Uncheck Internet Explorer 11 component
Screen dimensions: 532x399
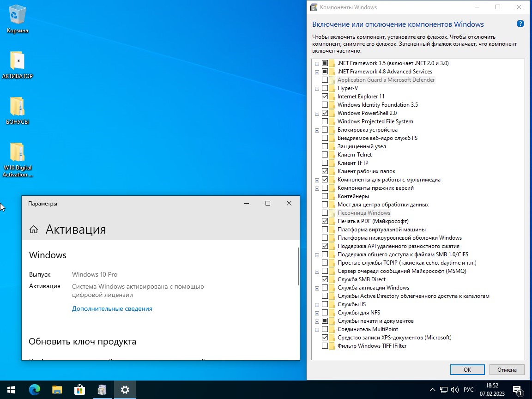[325, 97]
